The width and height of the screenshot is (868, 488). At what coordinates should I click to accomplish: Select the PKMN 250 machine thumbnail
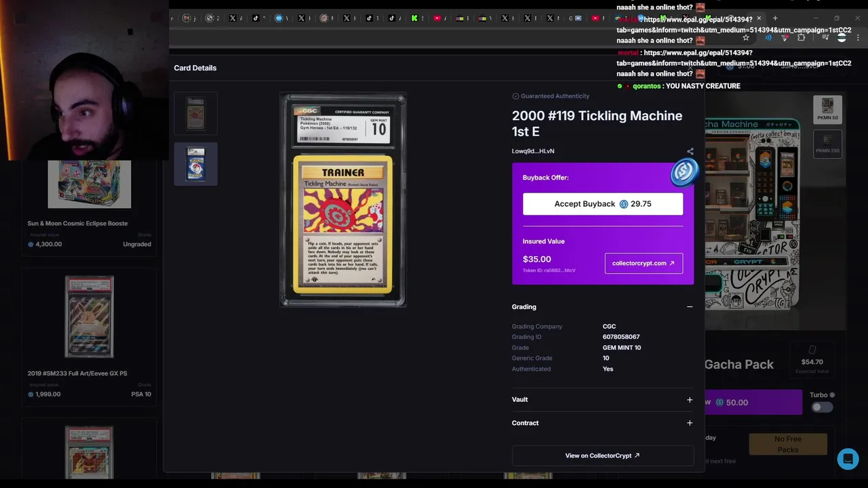point(827,143)
